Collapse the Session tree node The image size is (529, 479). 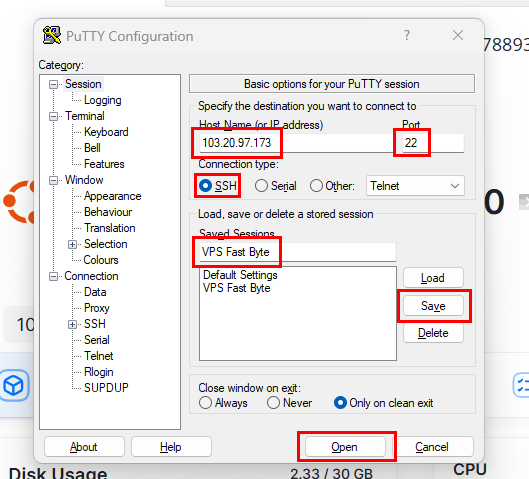click(53, 84)
